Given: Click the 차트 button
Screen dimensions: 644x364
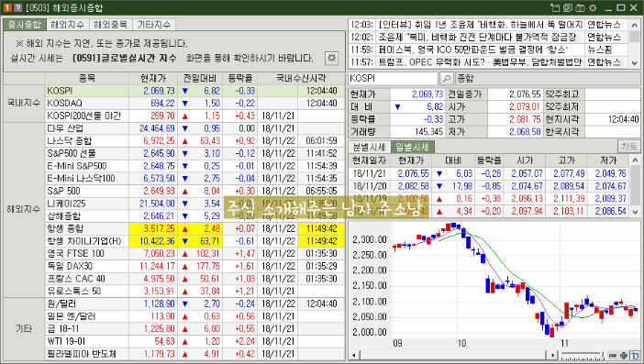Looking at the screenshot, I should point(628,147).
